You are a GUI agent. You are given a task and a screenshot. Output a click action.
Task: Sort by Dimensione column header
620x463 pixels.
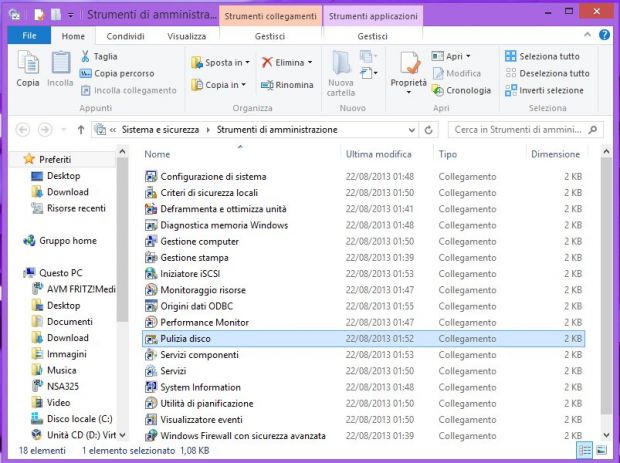click(x=555, y=154)
